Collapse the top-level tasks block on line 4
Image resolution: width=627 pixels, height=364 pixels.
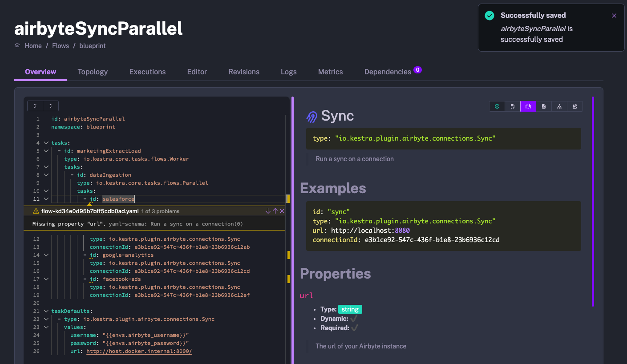[46, 143]
